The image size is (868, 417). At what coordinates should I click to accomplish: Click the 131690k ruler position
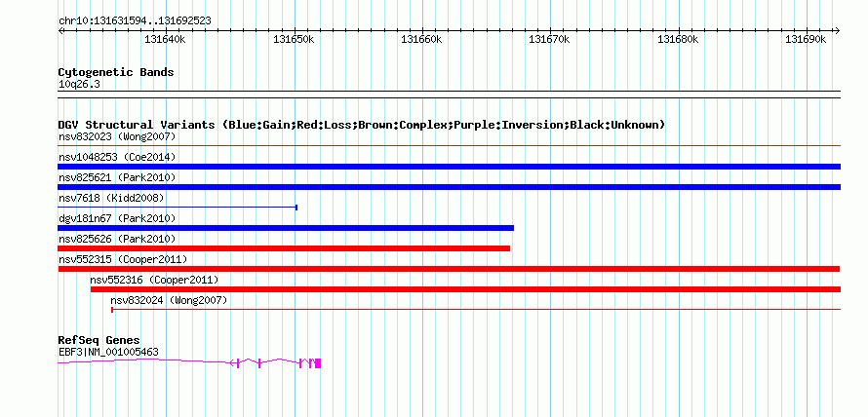(806, 39)
